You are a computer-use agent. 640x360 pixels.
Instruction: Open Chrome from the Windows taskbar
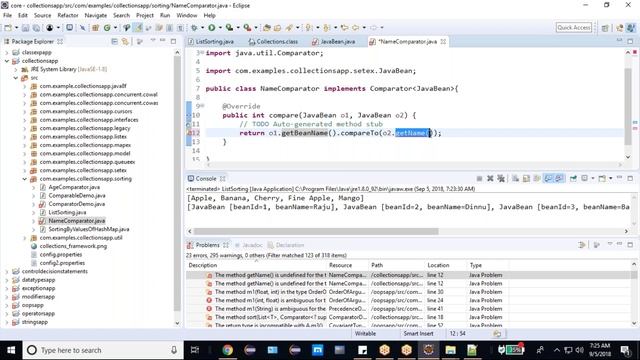[227, 350]
